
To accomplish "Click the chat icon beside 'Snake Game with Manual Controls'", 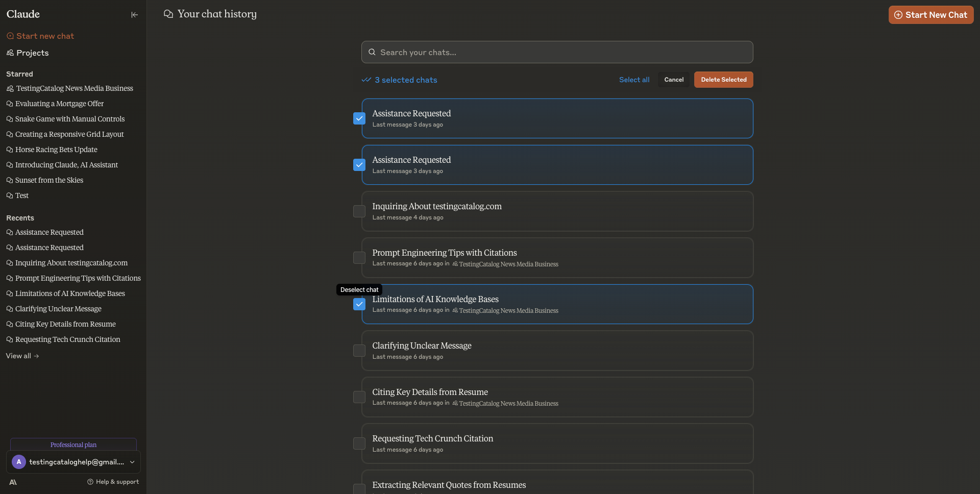I will pos(10,119).
